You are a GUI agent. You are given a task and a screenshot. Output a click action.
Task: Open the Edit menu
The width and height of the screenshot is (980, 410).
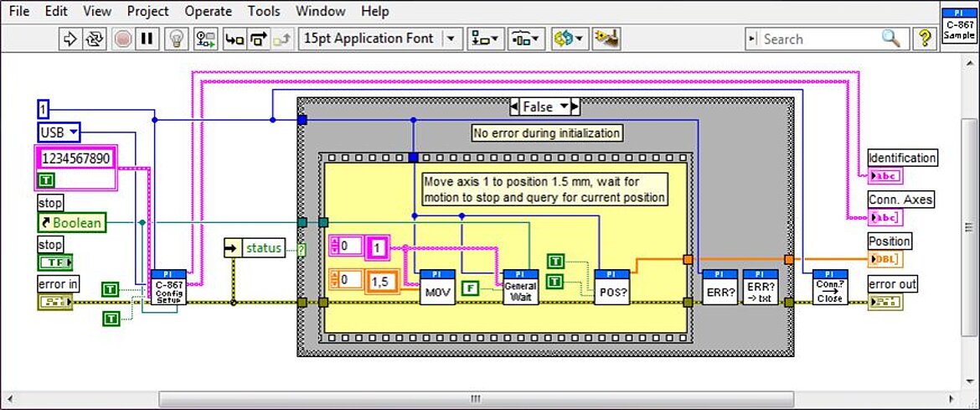[56, 11]
